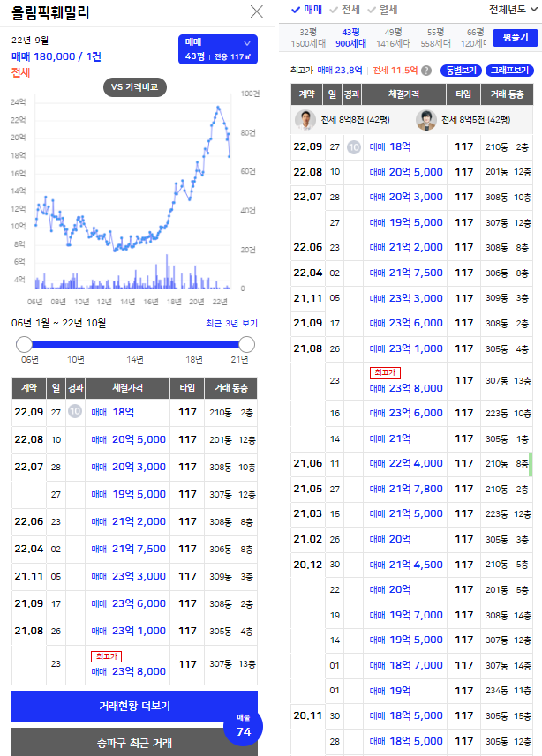Click the 거래현황 더보기 button
The width and height of the screenshot is (542, 756).
tap(135, 706)
